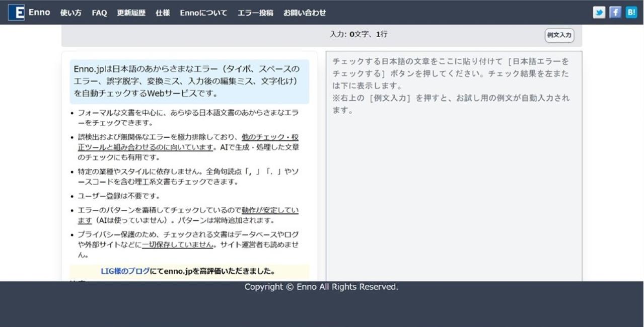
Task: Open the 更新履歴 menu item
Action: [x=131, y=13]
